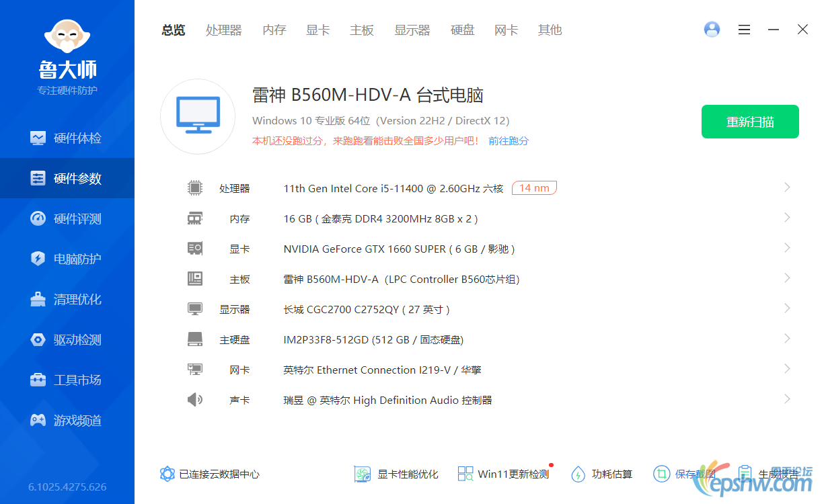The image size is (824, 504).
Task: Expand the 显示器 row chevron
Action: point(787,308)
